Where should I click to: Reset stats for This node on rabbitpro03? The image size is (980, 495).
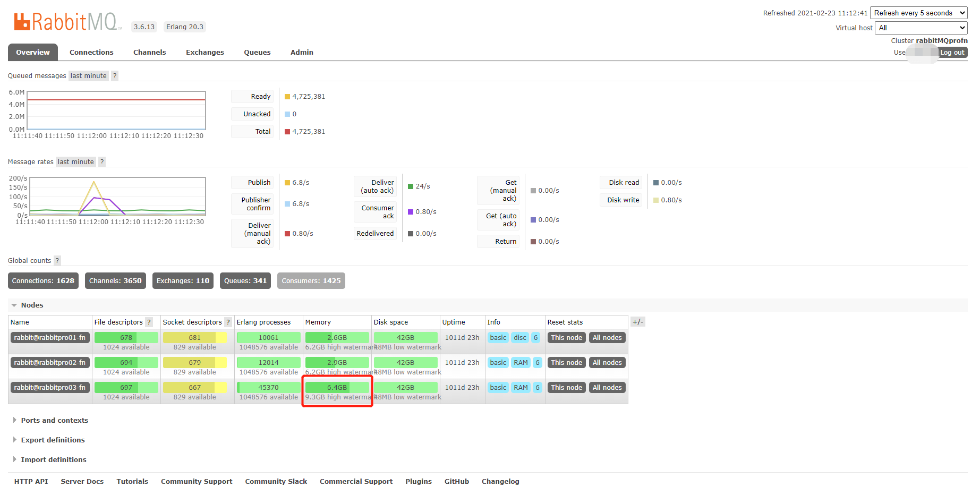coord(567,388)
